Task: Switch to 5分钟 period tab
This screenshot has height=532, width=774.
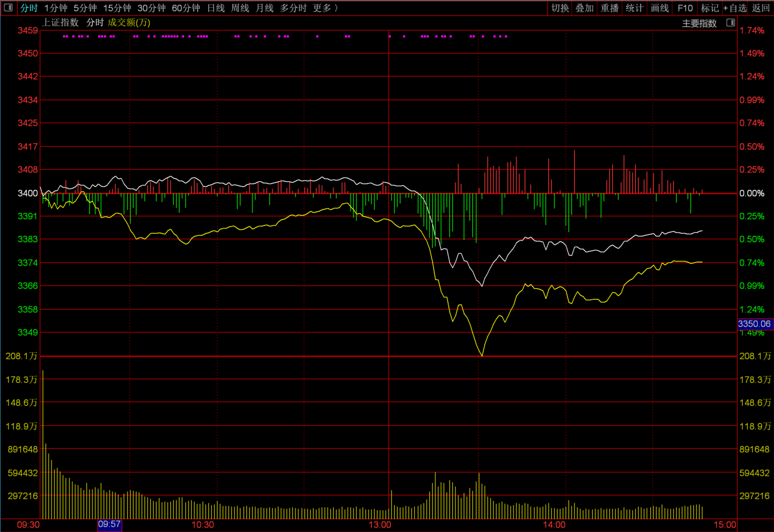Action: [x=85, y=8]
